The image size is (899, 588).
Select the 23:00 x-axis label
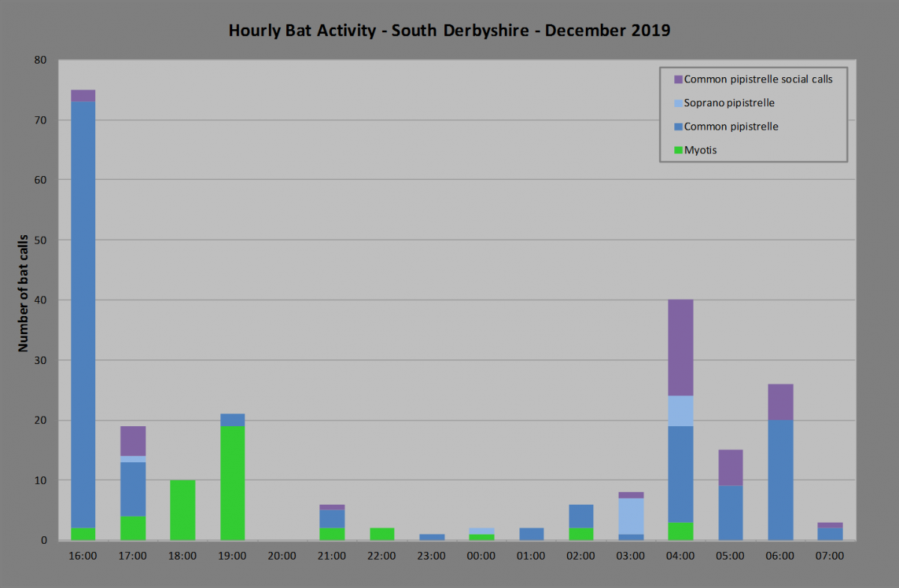click(432, 557)
